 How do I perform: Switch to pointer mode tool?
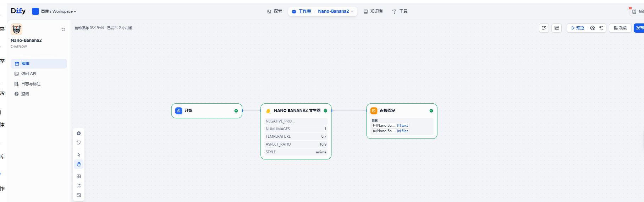point(79,155)
